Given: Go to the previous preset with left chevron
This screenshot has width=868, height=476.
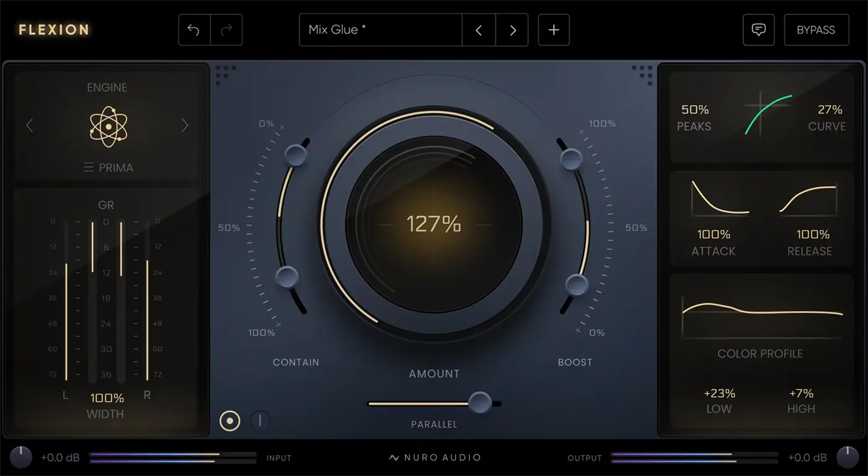Looking at the screenshot, I should click(x=479, y=30).
